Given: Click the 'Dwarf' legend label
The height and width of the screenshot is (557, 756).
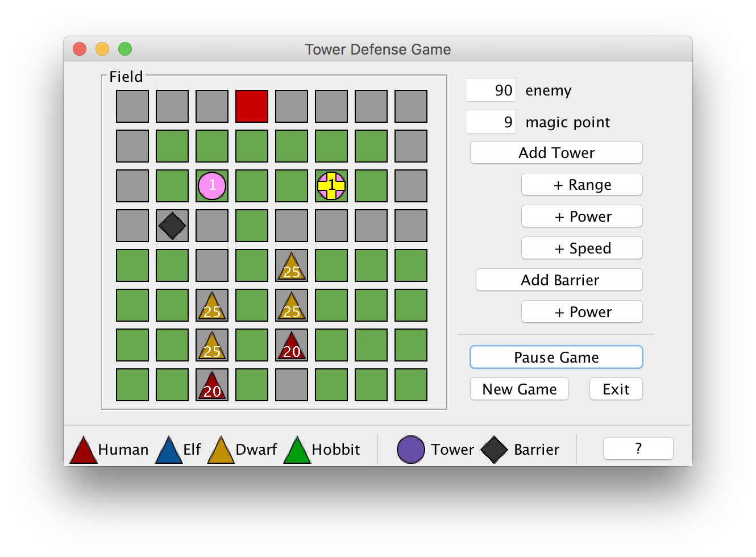Looking at the screenshot, I should click(256, 450).
